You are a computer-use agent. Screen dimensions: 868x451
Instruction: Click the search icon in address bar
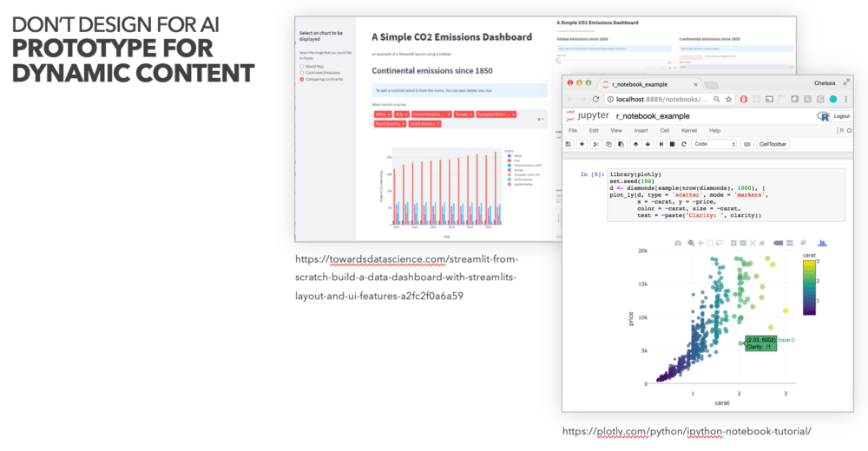pyautogui.click(x=716, y=99)
